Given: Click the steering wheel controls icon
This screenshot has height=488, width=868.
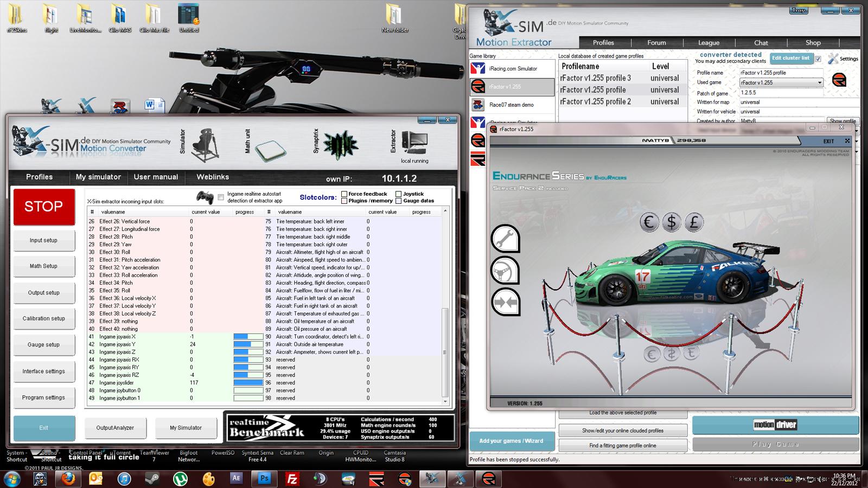Looking at the screenshot, I should [x=505, y=270].
